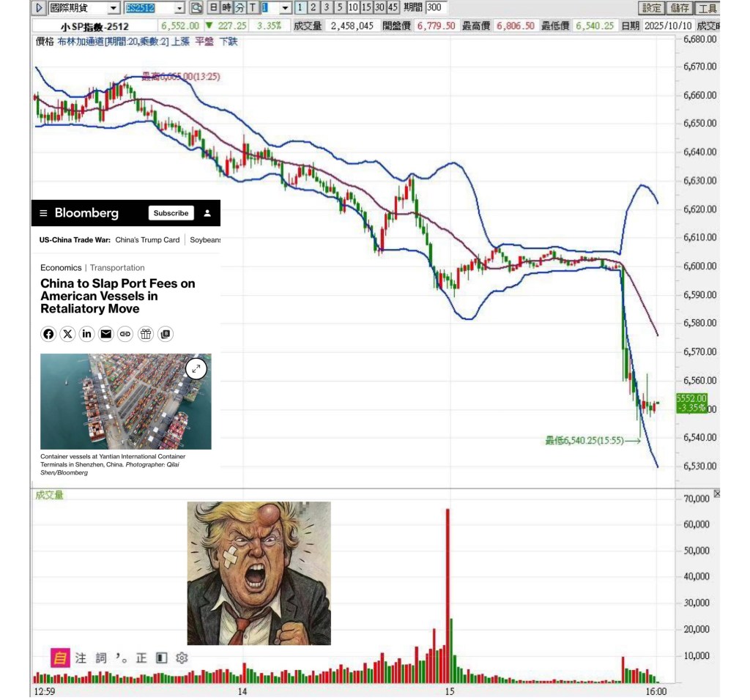Share article via LinkedIn icon

[86, 334]
